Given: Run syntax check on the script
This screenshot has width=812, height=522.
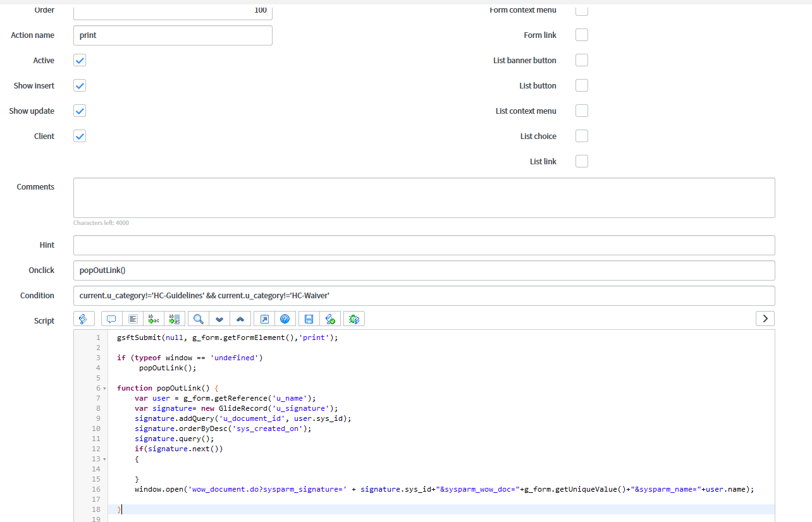Looking at the screenshot, I should point(330,319).
